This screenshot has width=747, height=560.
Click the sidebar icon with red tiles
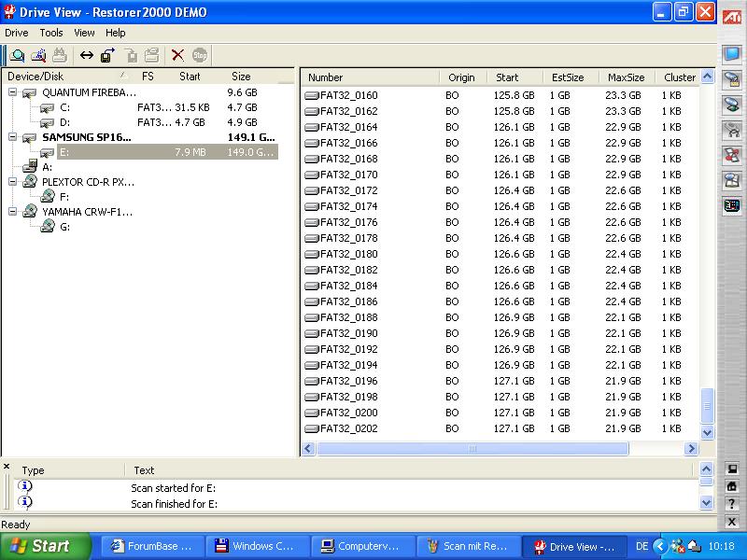[x=732, y=155]
